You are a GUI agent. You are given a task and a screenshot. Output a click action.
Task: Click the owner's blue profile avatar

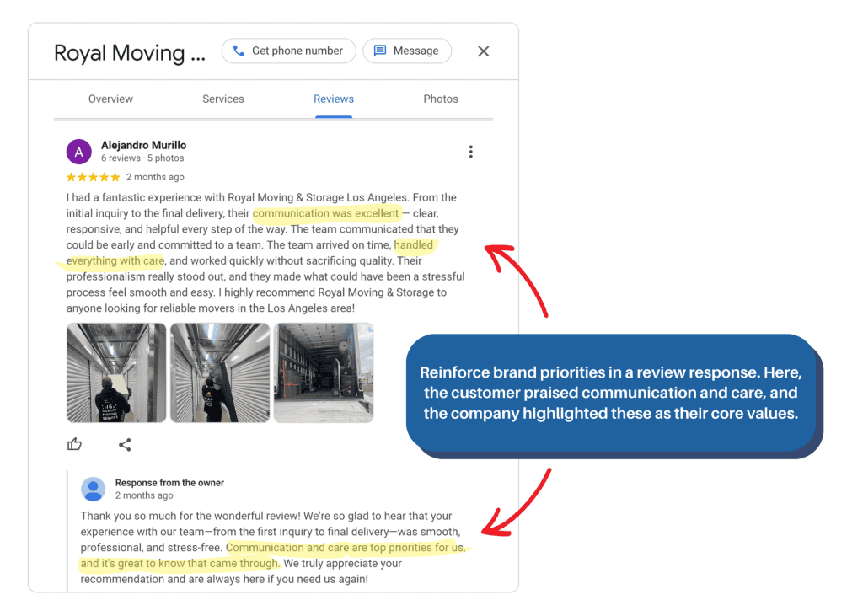click(x=93, y=489)
